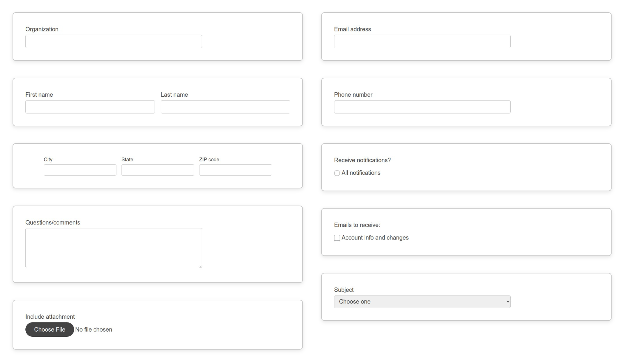This screenshot has height=364, width=626.
Task: Select the Last name input box
Action: point(225,107)
